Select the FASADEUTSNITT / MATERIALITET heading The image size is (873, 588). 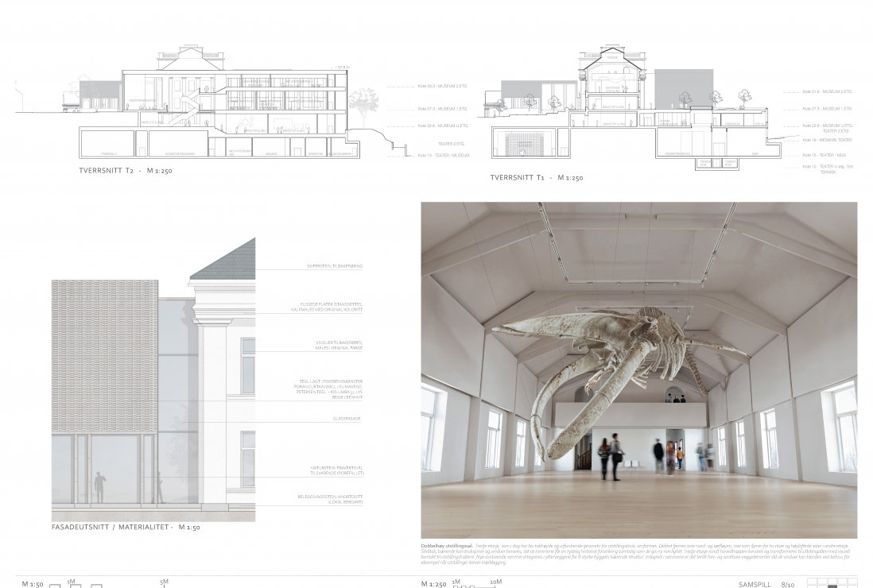124,527
